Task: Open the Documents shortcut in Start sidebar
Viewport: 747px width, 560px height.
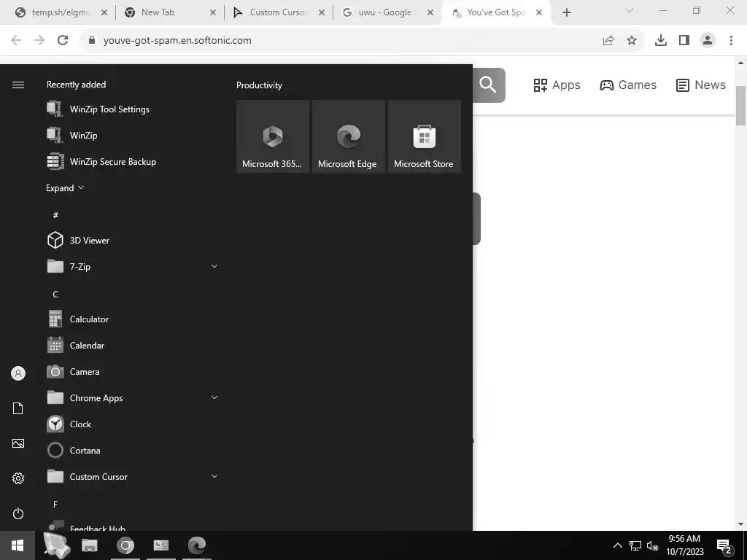Action: pyautogui.click(x=18, y=408)
